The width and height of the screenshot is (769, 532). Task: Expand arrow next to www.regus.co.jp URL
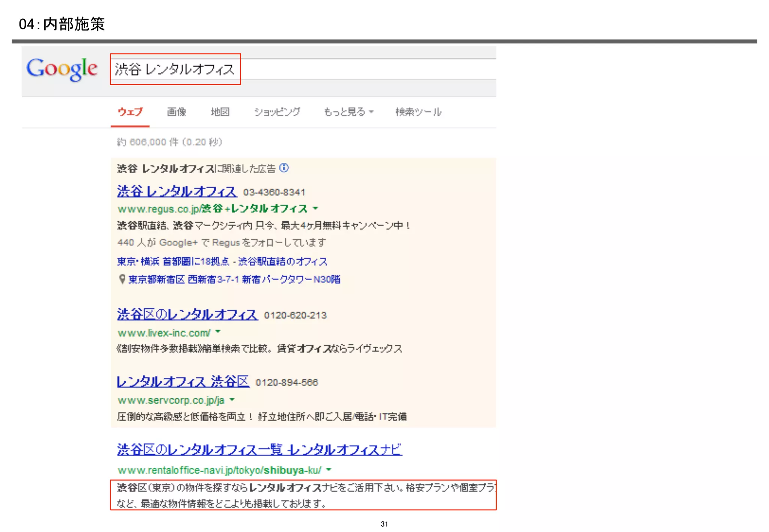(315, 208)
